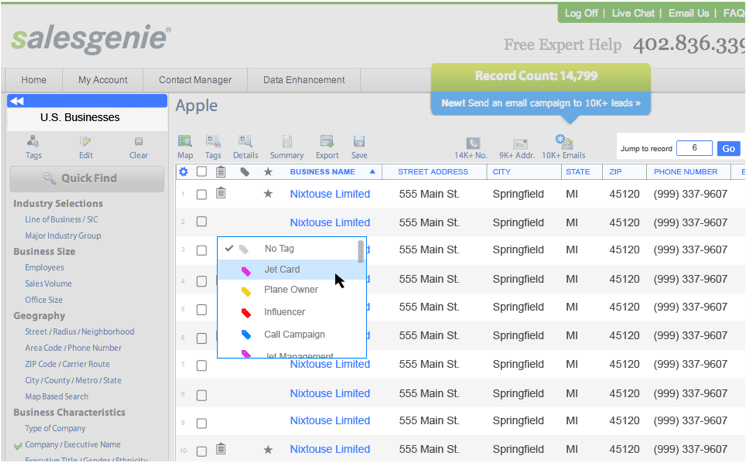The width and height of the screenshot is (746, 462).
Task: Click the star icon in row 1
Action: (x=268, y=193)
